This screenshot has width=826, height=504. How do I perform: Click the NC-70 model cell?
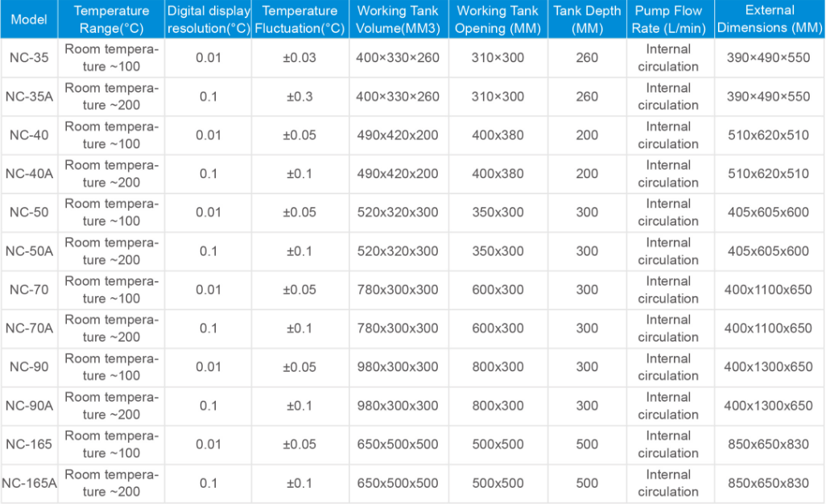29,290
